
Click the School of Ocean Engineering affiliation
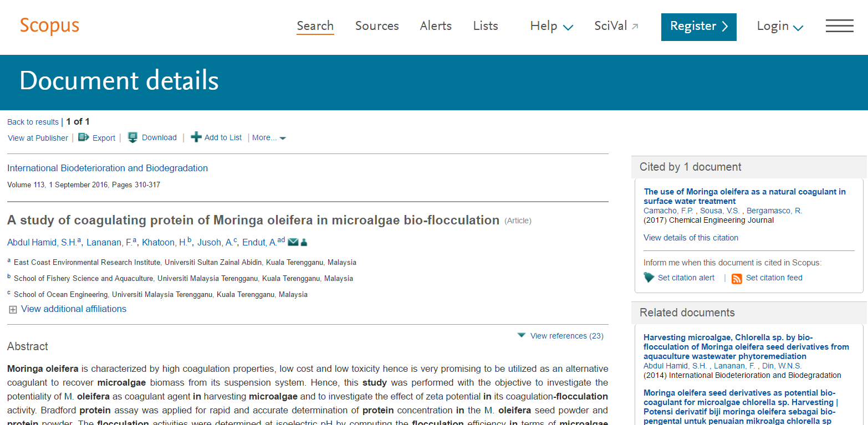(161, 295)
